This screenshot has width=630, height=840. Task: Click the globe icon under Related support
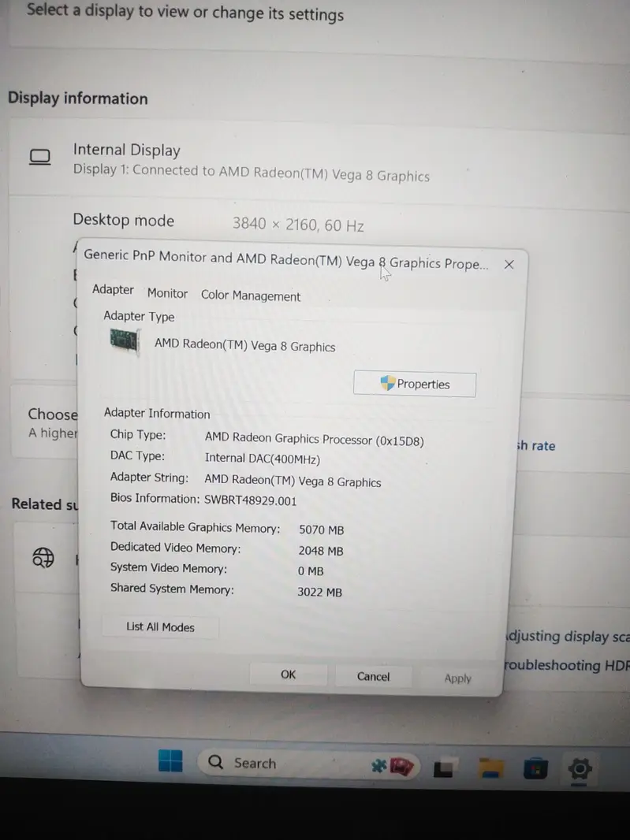[43, 558]
